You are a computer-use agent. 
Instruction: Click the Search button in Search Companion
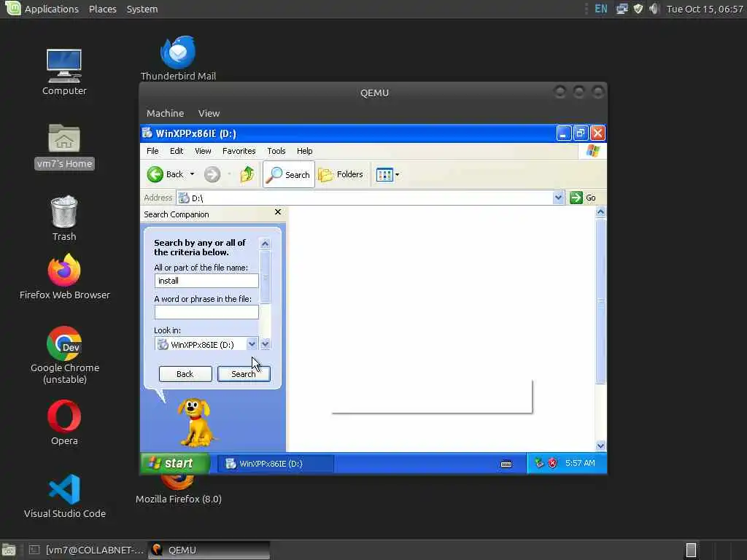(x=244, y=374)
